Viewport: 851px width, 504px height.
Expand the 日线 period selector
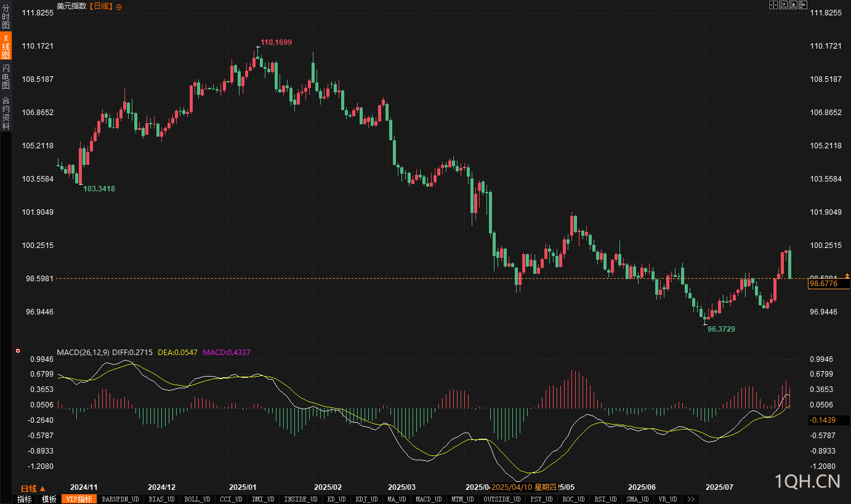click(33, 488)
